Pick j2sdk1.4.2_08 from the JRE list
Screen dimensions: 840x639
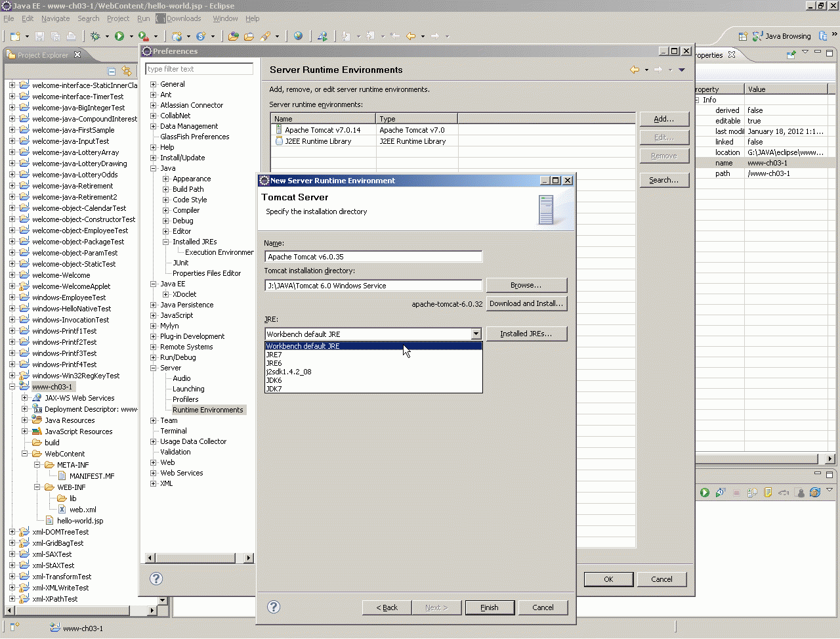(x=373, y=372)
